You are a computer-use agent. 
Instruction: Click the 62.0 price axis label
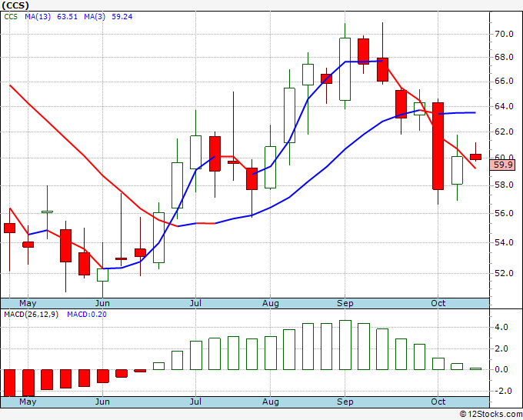[503, 132]
